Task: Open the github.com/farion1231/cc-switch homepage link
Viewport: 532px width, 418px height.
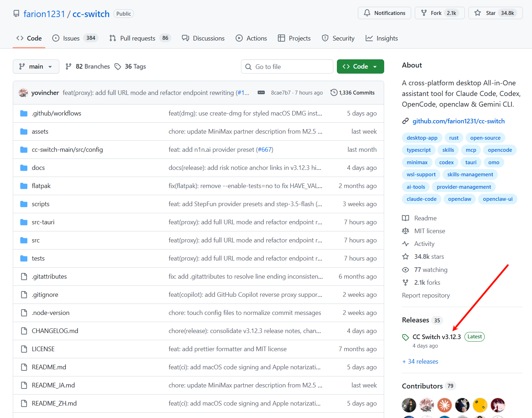Action: point(458,121)
